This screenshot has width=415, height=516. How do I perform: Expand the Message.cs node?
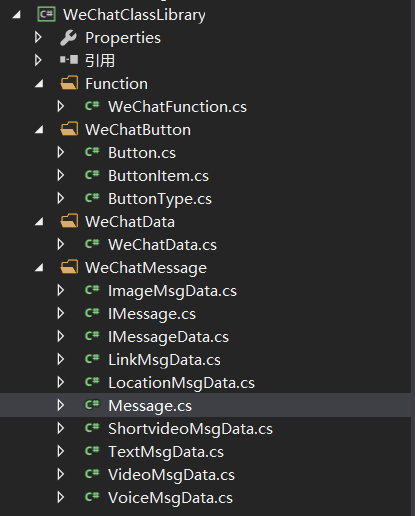(x=61, y=405)
